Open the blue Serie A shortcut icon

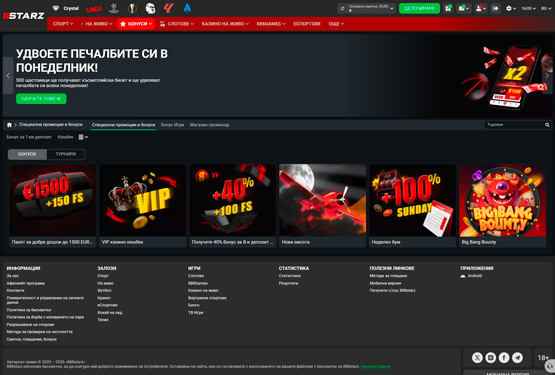[187, 8]
